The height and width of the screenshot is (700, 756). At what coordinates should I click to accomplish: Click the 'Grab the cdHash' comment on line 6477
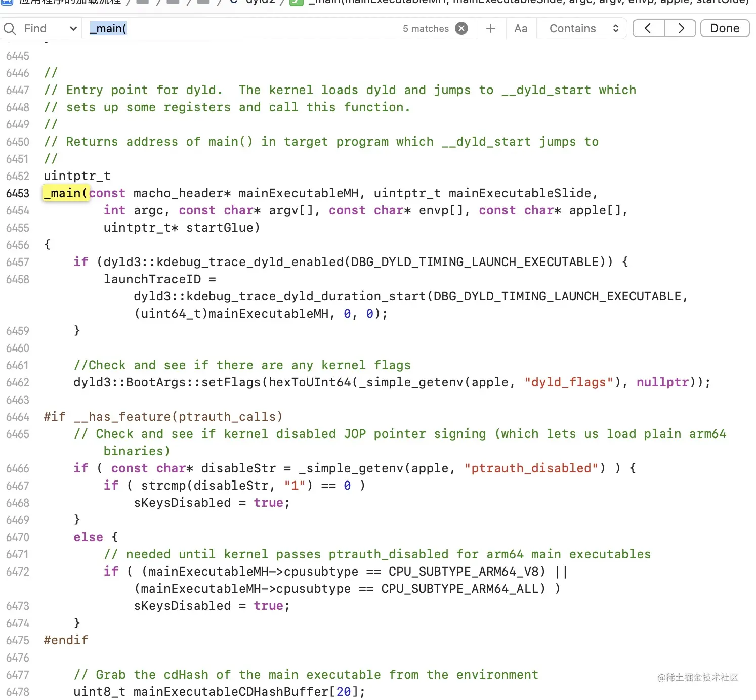[x=306, y=675]
